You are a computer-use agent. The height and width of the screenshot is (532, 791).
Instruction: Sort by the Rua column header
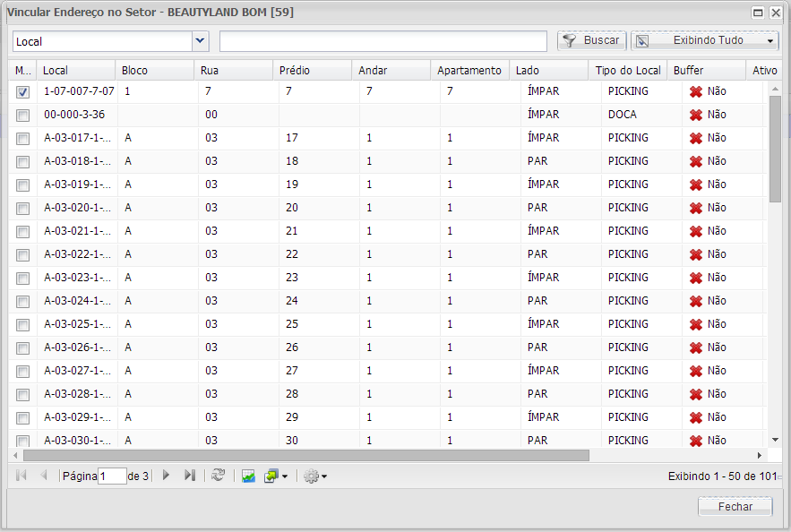pyautogui.click(x=233, y=70)
